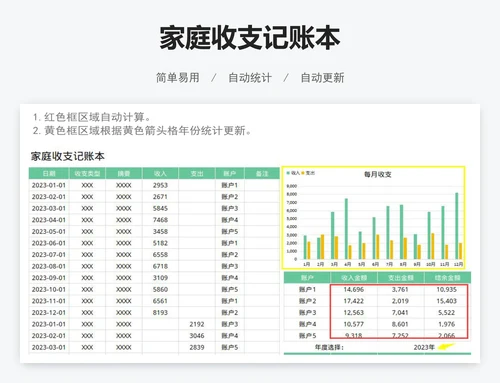Select the 结余金额 header in the summary table
Image resolution: width=500 pixels, height=383 pixels.
pyautogui.click(x=447, y=278)
